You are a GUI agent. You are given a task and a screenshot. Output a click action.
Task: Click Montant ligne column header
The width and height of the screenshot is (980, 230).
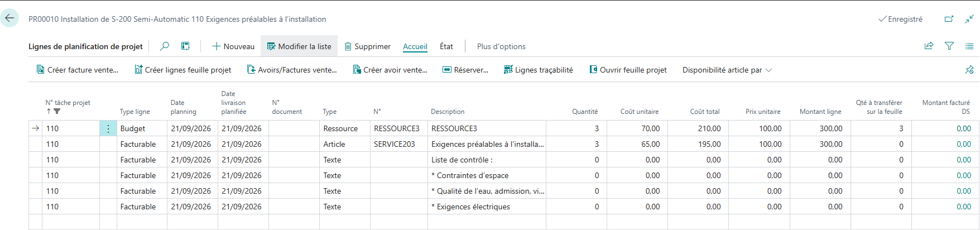[820, 112]
